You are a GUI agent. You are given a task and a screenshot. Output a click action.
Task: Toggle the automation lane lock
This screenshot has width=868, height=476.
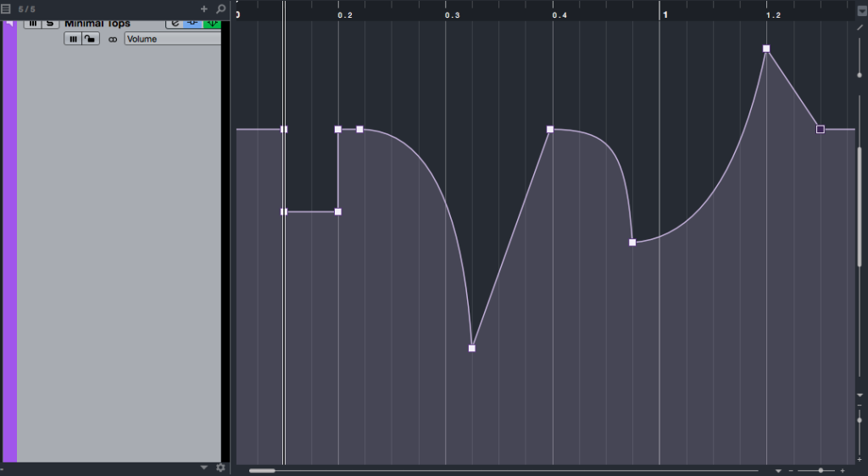pos(90,39)
